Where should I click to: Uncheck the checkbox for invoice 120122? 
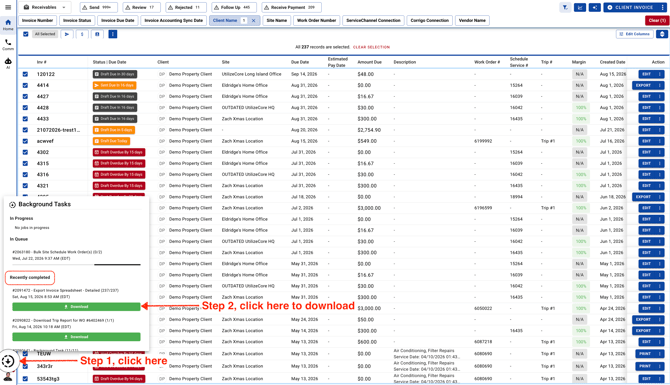click(25, 74)
